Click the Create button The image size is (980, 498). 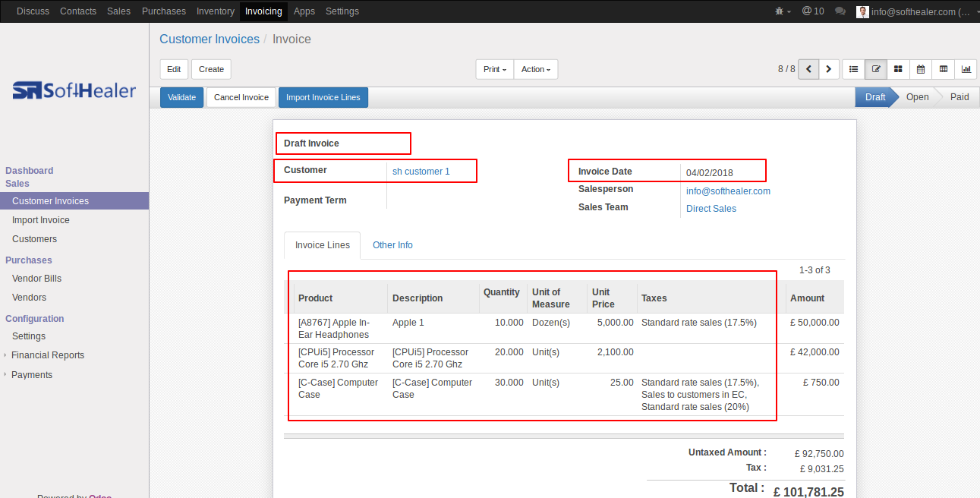point(211,69)
